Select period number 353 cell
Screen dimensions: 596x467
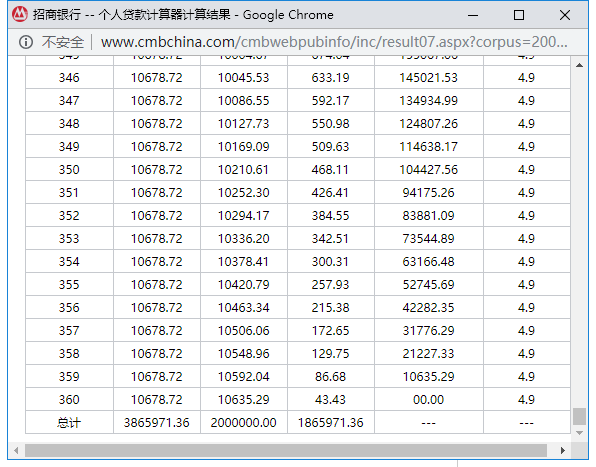(x=69, y=239)
